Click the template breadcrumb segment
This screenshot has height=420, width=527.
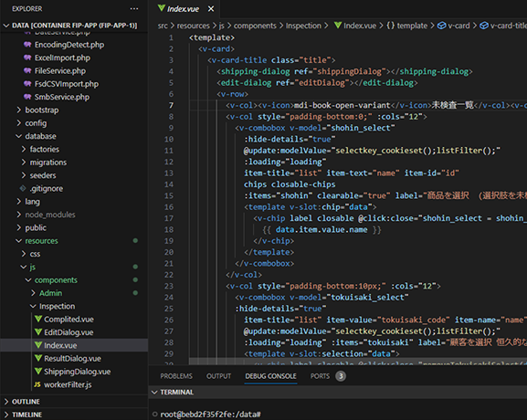point(412,26)
